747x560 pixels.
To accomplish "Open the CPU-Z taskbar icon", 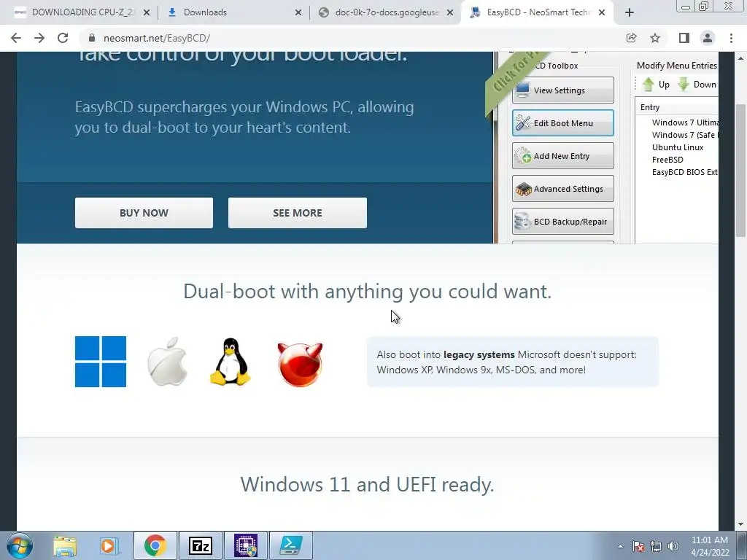I will [x=245, y=545].
